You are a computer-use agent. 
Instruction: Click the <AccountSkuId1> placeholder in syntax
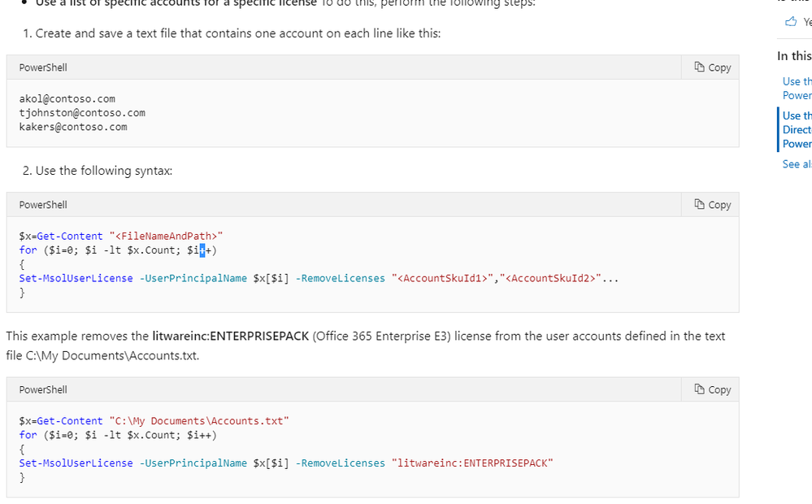[444, 278]
